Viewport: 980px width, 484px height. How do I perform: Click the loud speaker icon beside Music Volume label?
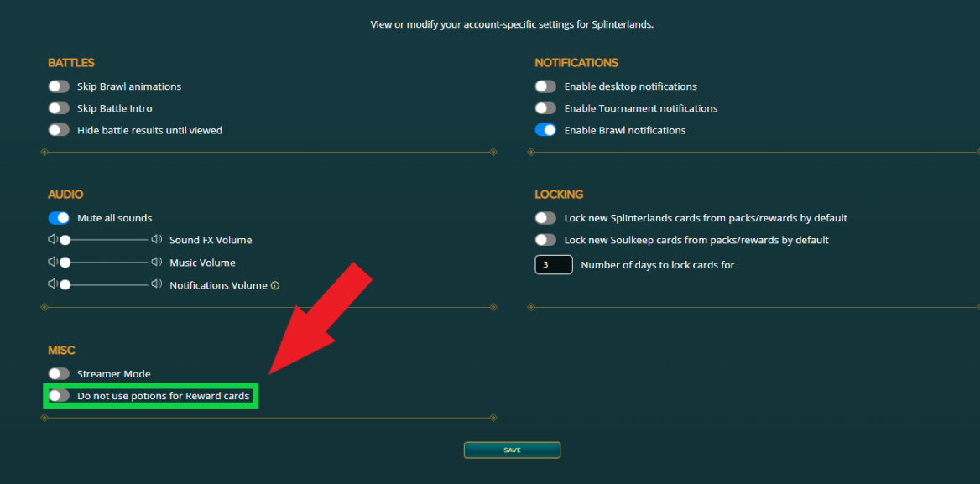pos(156,263)
